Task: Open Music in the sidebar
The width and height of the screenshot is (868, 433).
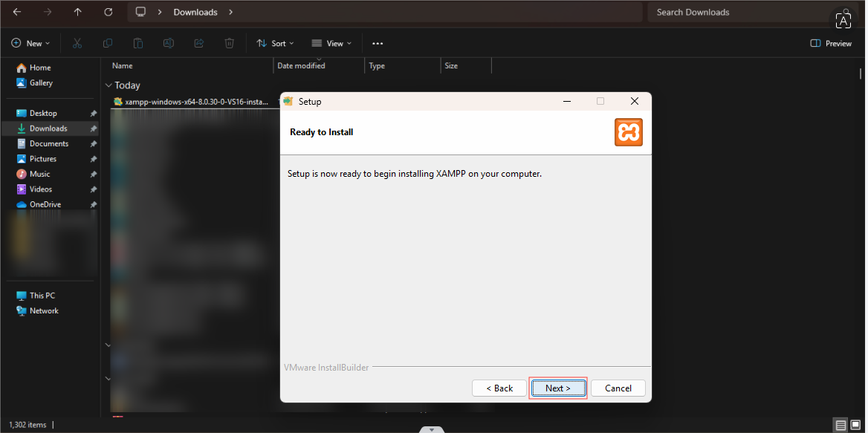Action: tap(33, 174)
